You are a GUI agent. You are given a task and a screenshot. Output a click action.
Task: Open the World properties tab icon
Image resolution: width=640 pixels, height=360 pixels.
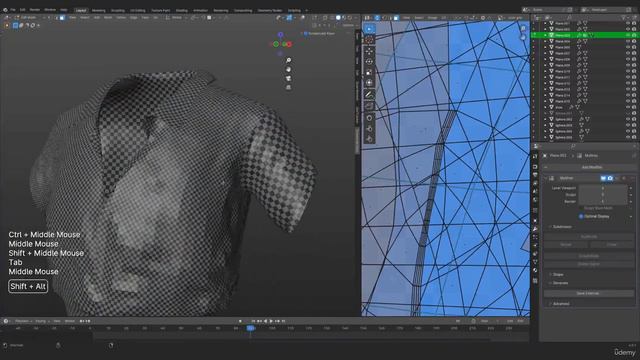(x=535, y=200)
